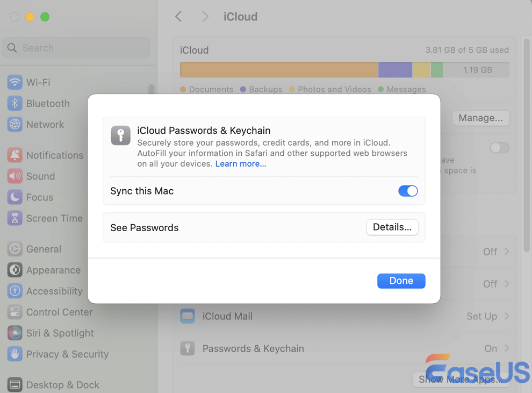Open the Details... button for passwords
This screenshot has height=393, width=532.
tap(392, 227)
